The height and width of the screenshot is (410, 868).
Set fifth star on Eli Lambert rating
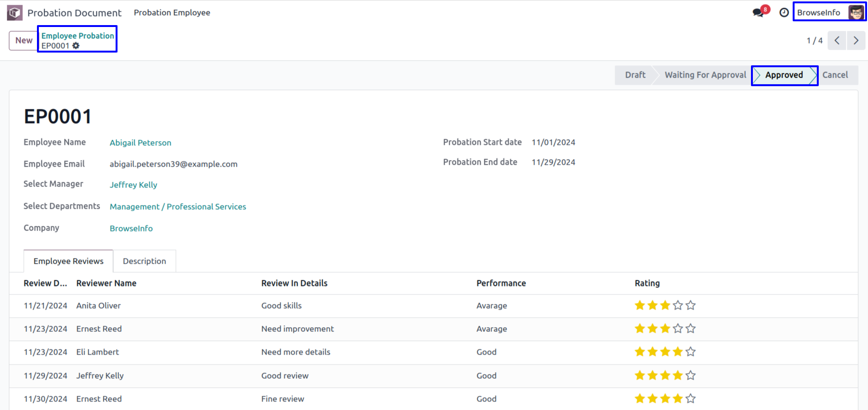tap(691, 352)
